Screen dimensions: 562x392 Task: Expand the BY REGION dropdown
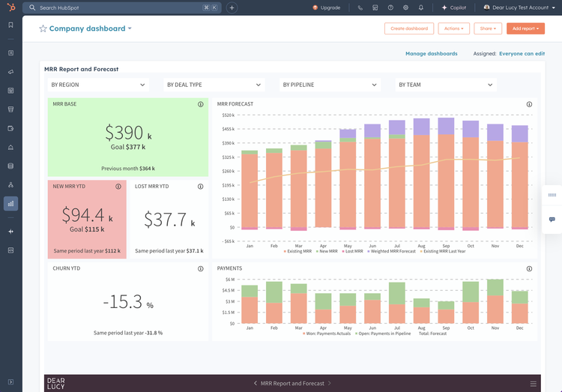point(98,85)
